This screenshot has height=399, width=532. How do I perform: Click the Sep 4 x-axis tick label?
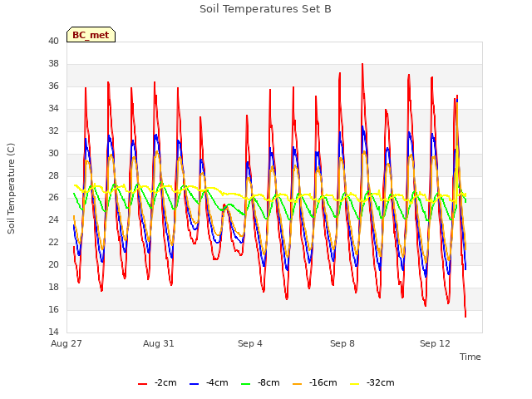[250, 343]
